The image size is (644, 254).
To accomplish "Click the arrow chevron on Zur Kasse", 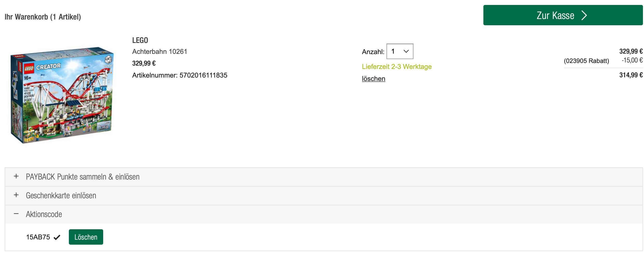I will [584, 15].
